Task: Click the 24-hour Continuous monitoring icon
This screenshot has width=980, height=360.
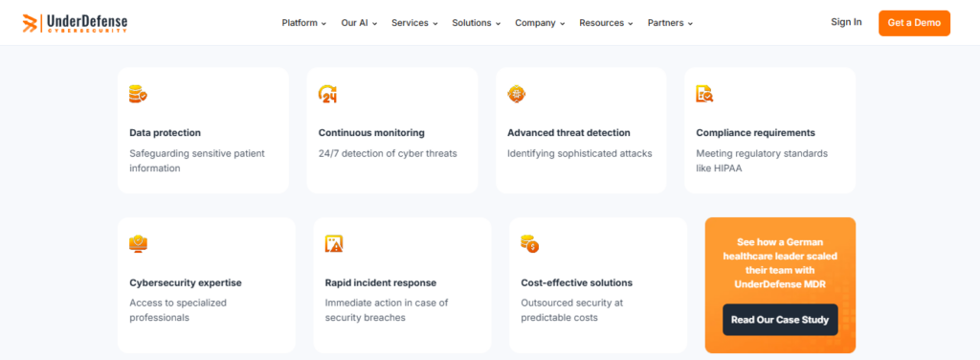Action: [327, 95]
